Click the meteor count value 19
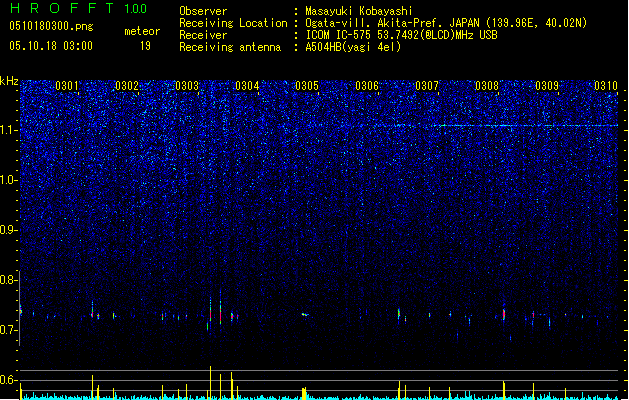 [x=145, y=46]
